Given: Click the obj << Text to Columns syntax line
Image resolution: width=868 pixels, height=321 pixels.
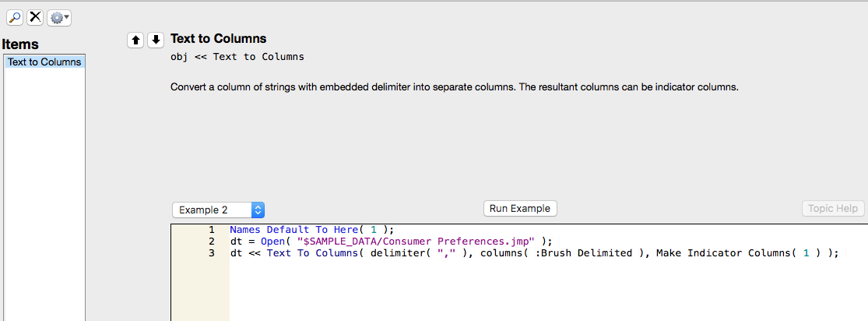Looking at the screenshot, I should (x=237, y=57).
